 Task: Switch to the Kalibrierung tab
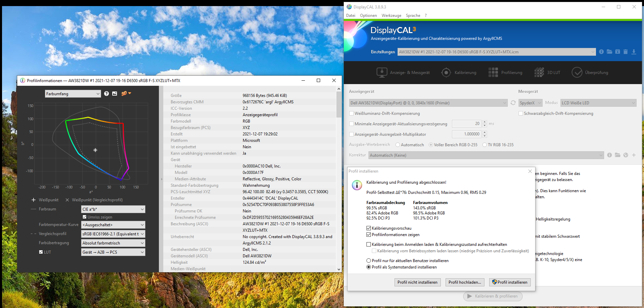(459, 72)
